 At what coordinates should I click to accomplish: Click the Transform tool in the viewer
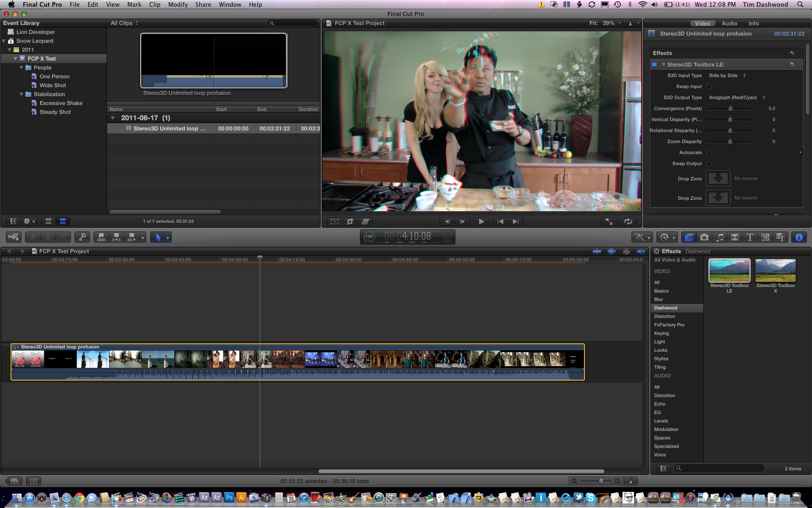(335, 221)
